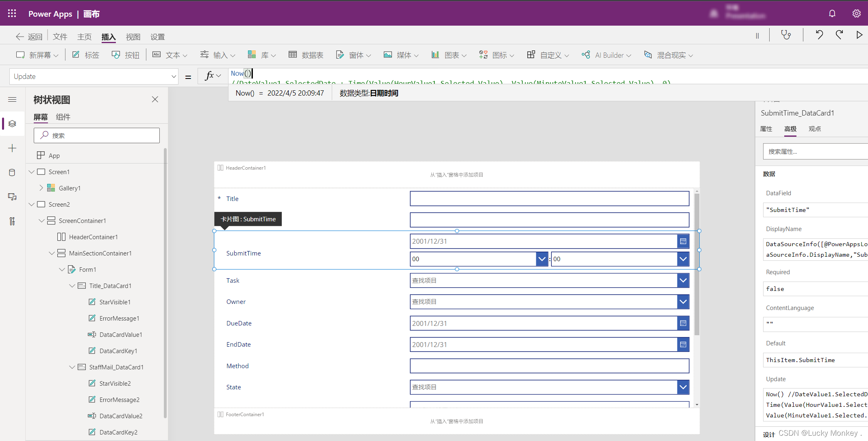Open the 库 gallery dropdown

262,55
